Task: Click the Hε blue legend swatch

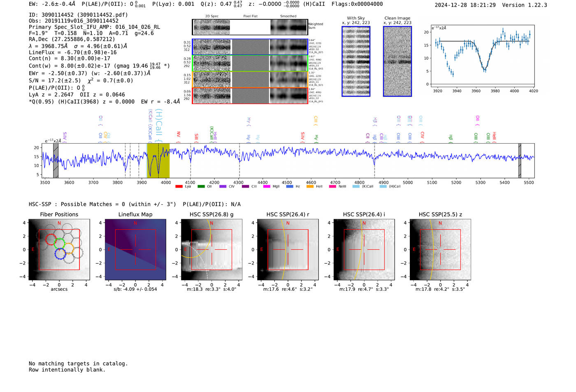Action: click(290, 186)
